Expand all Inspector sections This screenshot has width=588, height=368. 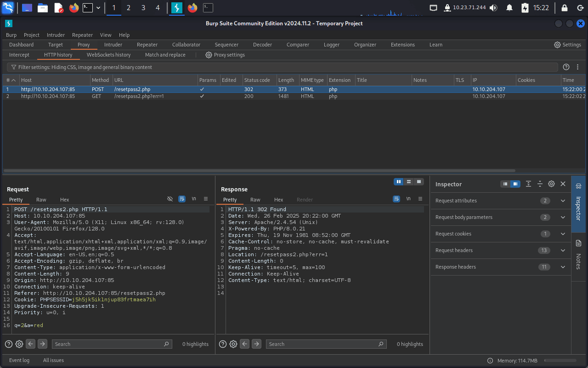(529, 184)
